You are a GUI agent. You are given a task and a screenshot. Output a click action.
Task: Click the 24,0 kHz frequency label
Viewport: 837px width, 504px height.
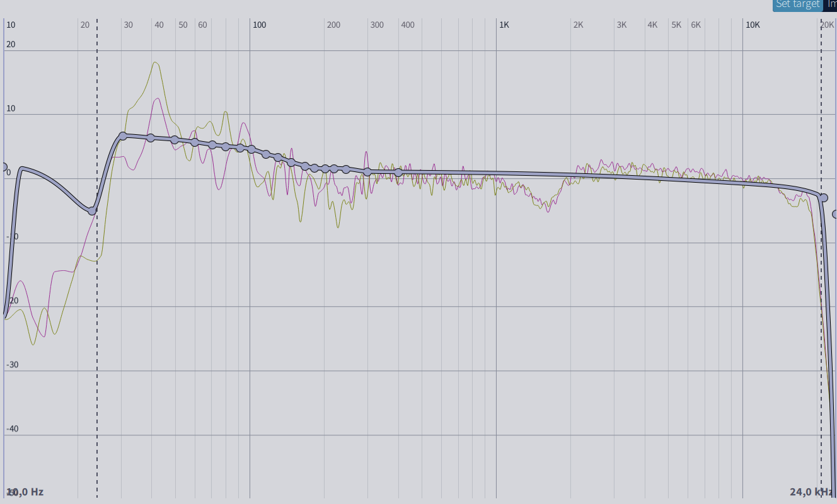pyautogui.click(x=812, y=491)
